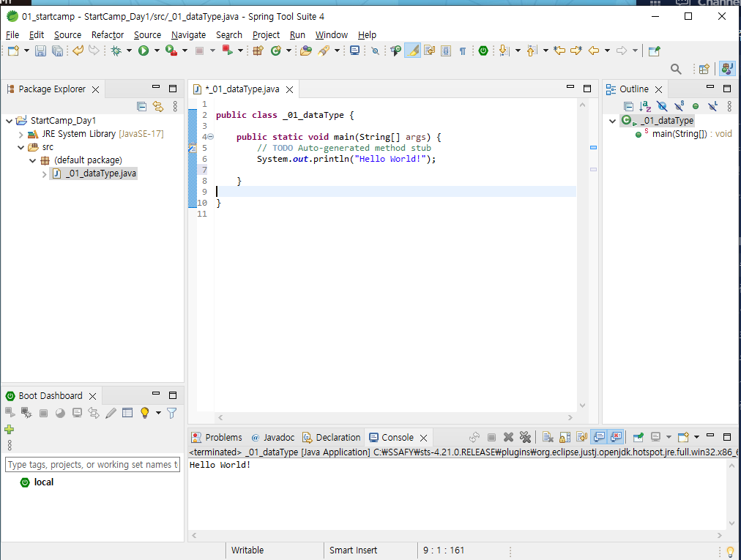Expand the JRE System Library node
Viewport: 741px width, 560px height.
(x=21, y=134)
